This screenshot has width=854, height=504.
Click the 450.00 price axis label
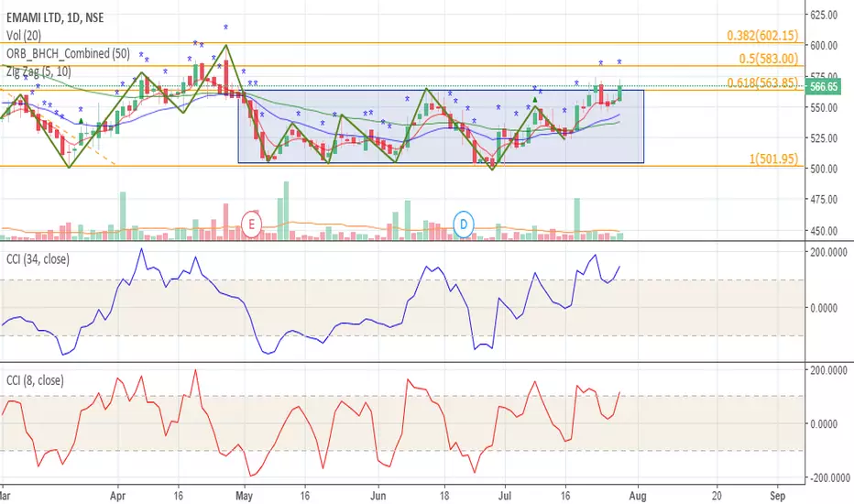pos(824,231)
